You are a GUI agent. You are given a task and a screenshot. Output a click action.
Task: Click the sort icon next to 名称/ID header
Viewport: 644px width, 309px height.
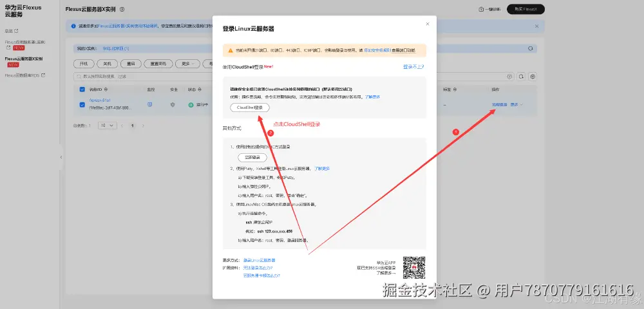click(x=106, y=89)
